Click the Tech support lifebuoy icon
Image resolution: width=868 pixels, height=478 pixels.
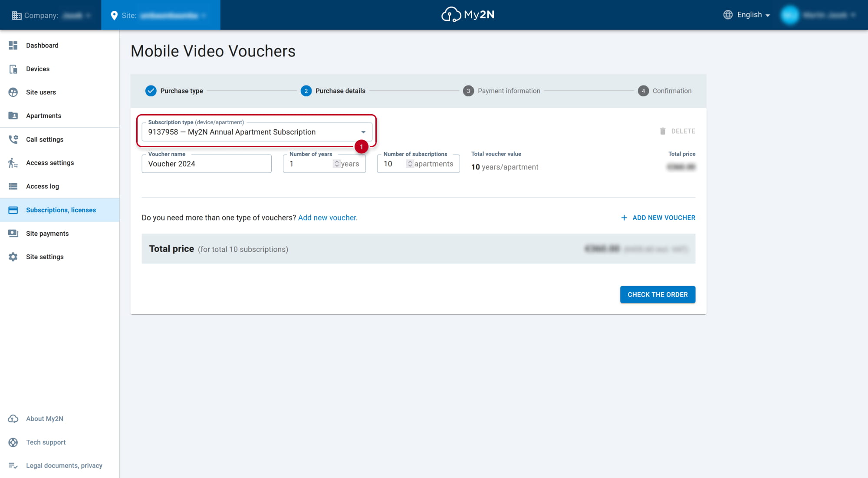(13, 442)
